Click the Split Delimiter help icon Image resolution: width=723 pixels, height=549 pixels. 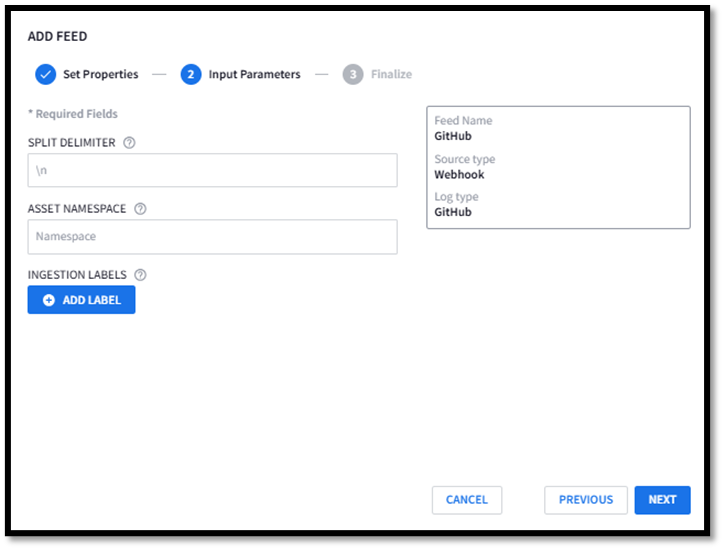[x=129, y=143]
